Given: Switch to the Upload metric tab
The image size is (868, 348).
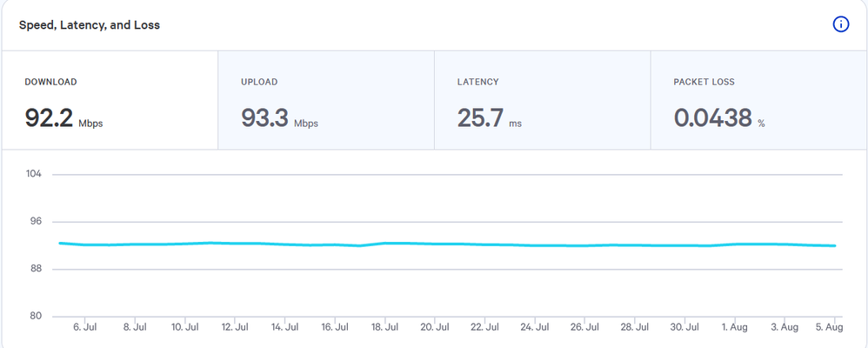Looking at the screenshot, I should (x=325, y=100).
